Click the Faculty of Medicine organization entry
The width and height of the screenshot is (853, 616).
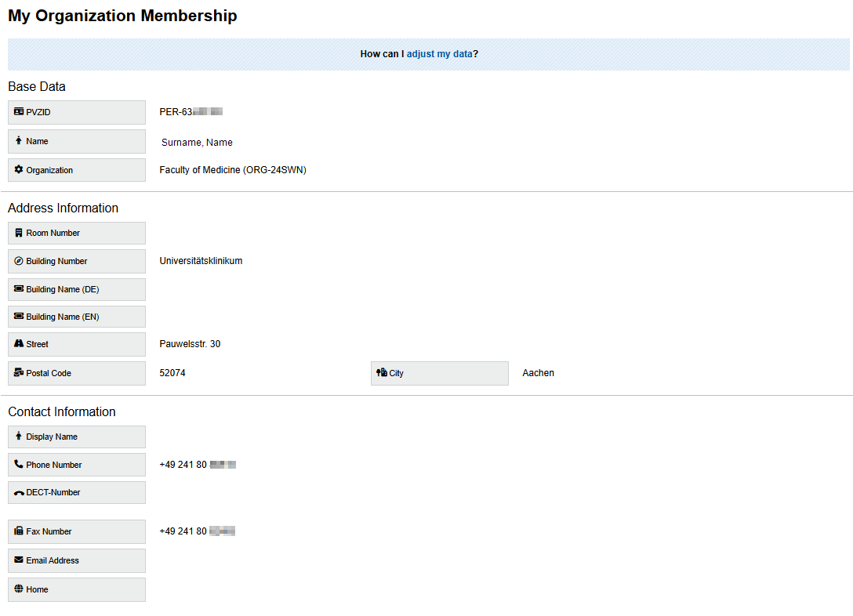tap(232, 170)
